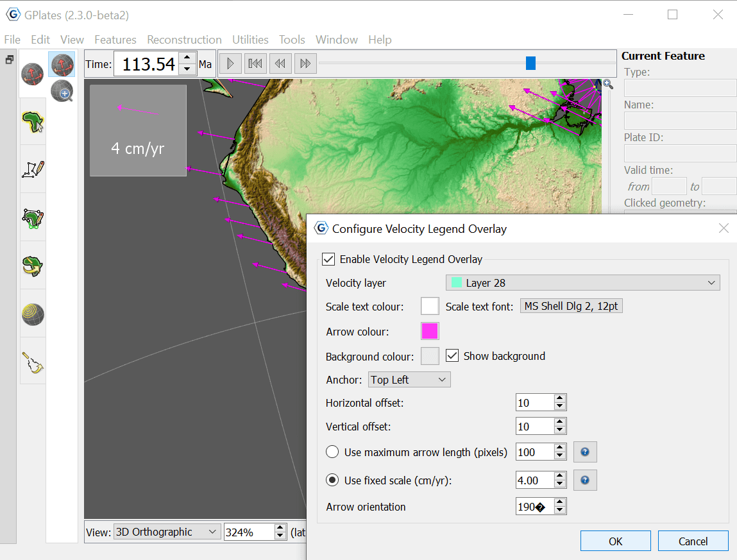Open the 3D Orthographic view dropdown

166,532
